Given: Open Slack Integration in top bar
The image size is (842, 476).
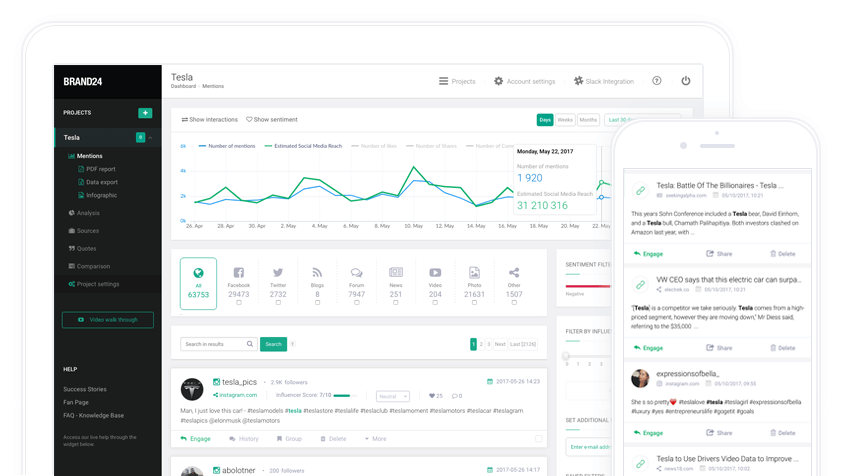Looking at the screenshot, I should coord(604,81).
